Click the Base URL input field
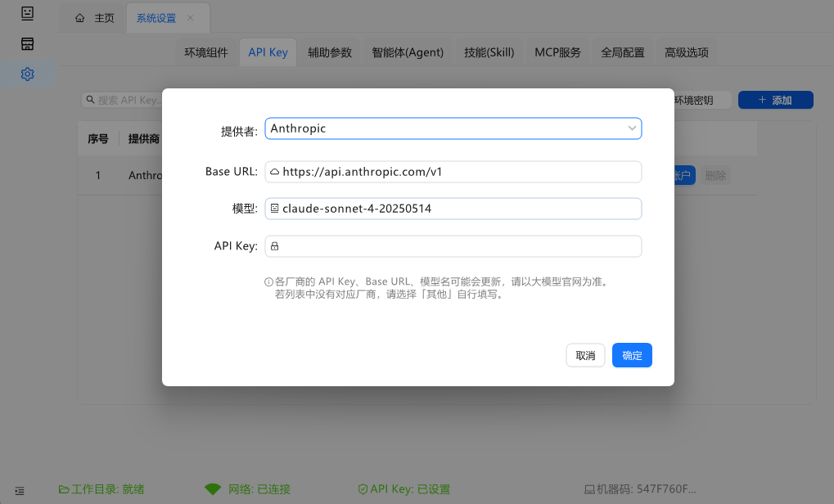 pos(453,172)
